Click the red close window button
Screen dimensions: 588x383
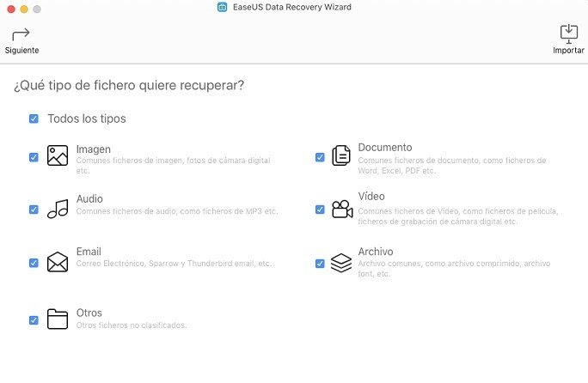tap(11, 9)
